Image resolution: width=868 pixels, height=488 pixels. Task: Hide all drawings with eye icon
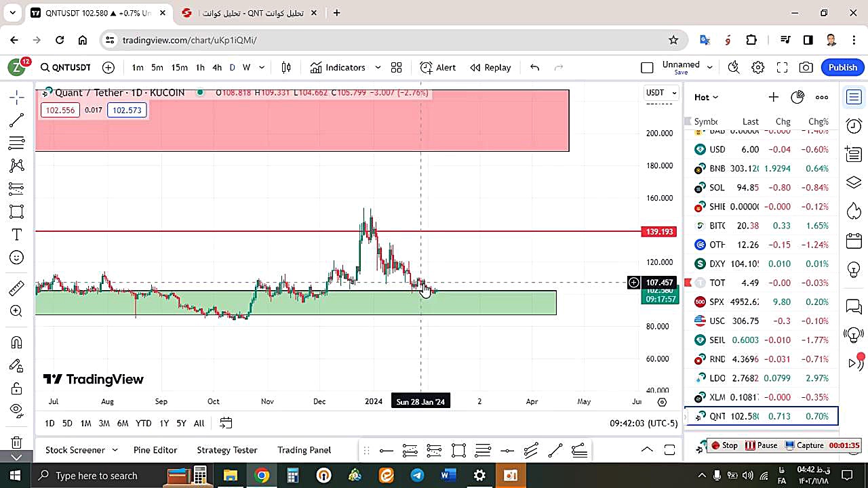17,410
